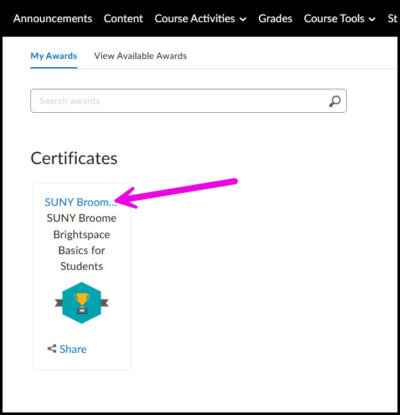Click the magnifying glass search icon

(x=335, y=101)
